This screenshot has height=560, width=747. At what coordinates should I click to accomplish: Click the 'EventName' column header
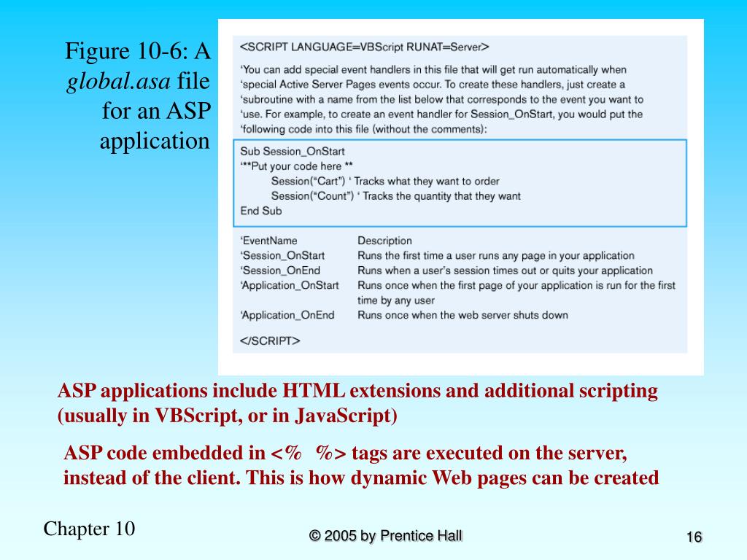268,241
